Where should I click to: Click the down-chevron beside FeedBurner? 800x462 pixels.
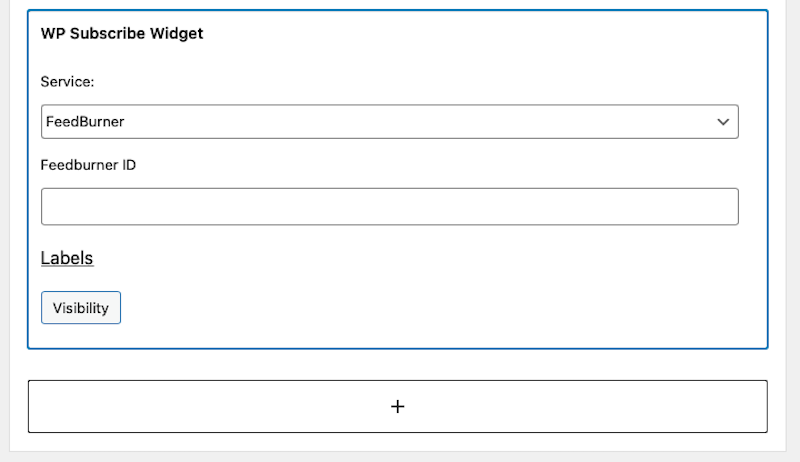coord(723,122)
